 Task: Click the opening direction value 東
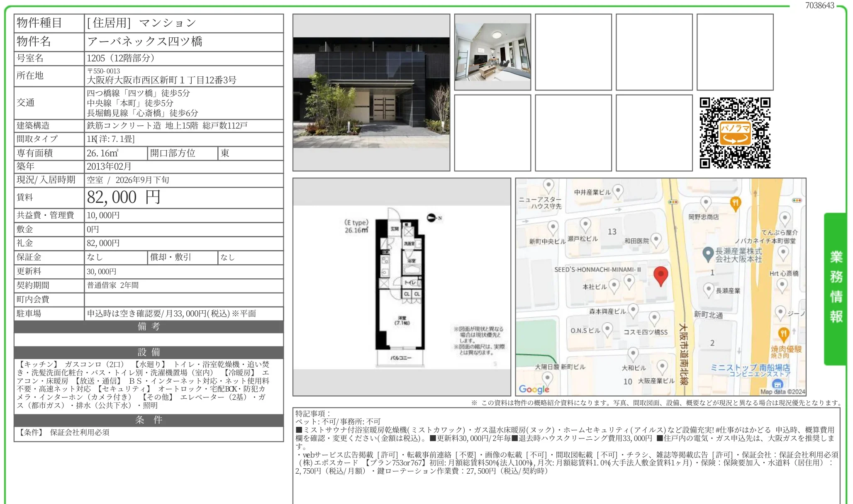click(x=225, y=153)
